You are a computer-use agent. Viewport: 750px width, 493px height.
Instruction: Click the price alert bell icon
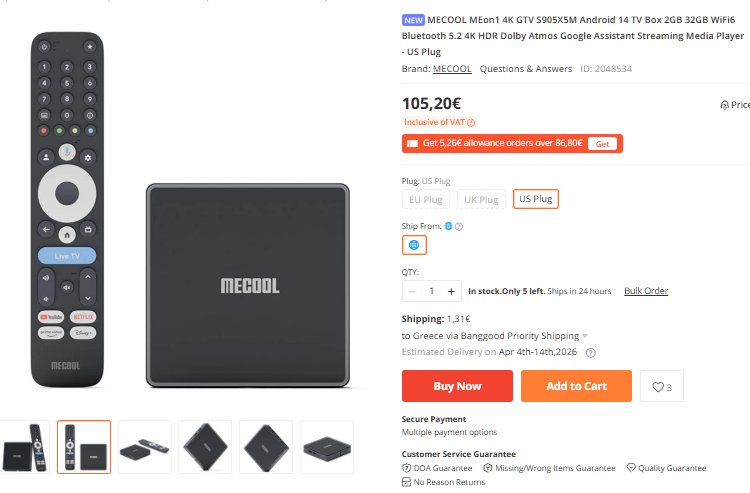tap(724, 105)
